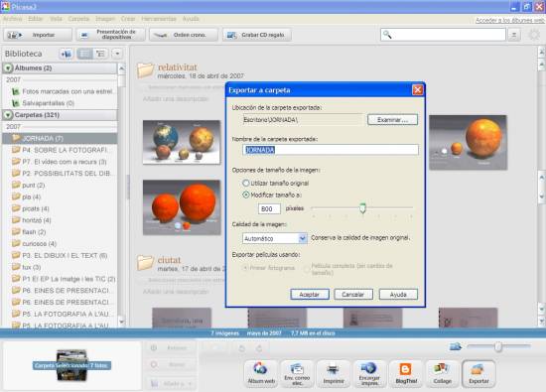Image resolution: width=546 pixels, height=392 pixels.
Task: Open the flash (2) folder
Action: (x=29, y=232)
